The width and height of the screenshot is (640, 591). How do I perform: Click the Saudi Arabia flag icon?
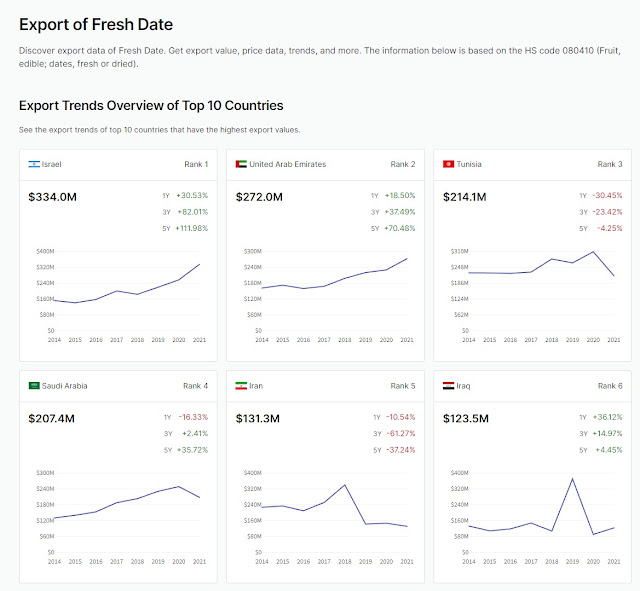coord(34,385)
